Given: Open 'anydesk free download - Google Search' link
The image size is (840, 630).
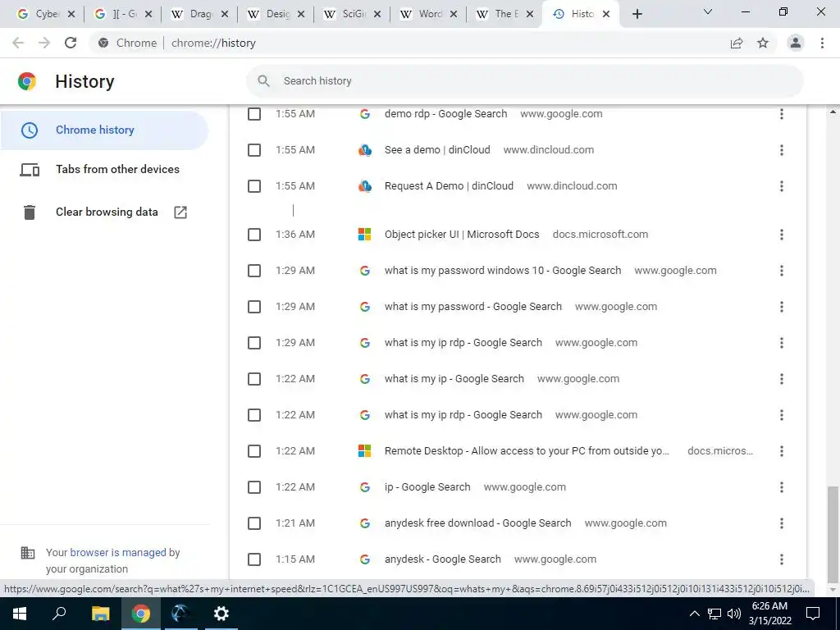Looking at the screenshot, I should (478, 523).
